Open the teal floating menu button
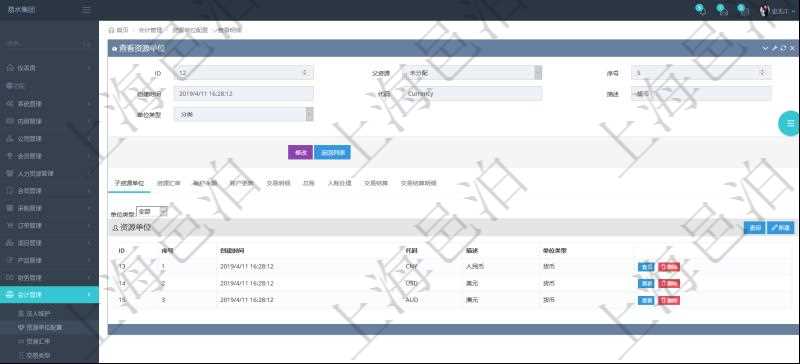 789,123
